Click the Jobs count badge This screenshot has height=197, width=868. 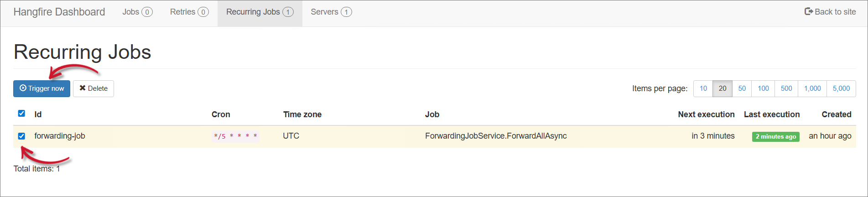(x=147, y=12)
